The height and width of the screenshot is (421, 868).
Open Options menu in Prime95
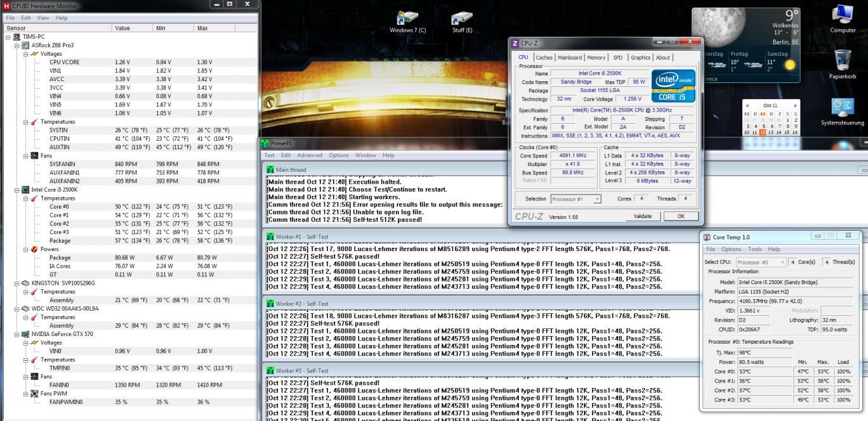point(339,155)
